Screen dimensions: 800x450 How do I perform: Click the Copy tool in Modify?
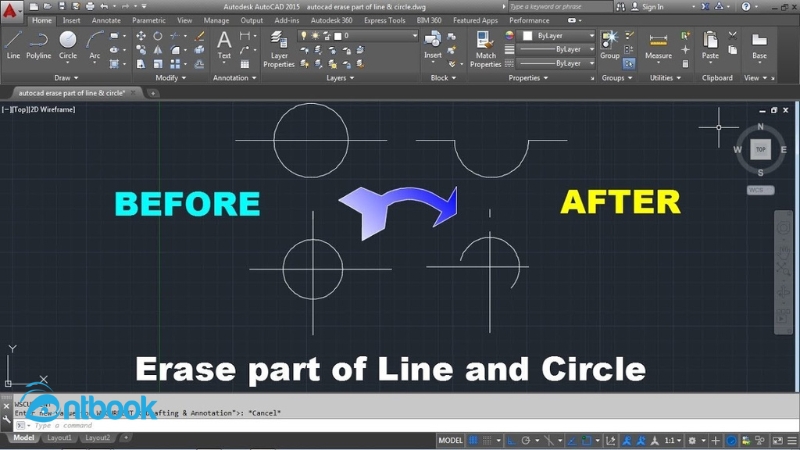[141, 49]
